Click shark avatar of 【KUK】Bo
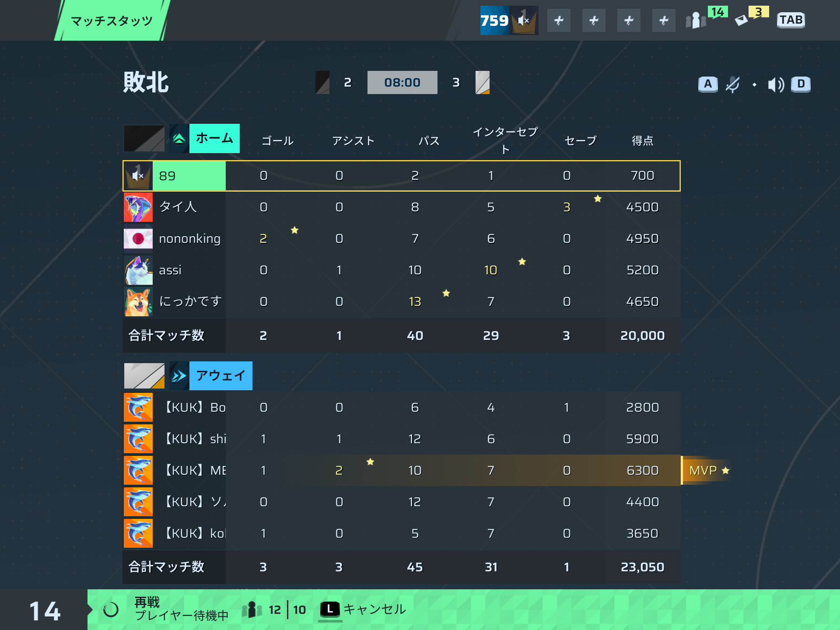Viewport: 840px width, 630px height. coord(138,407)
